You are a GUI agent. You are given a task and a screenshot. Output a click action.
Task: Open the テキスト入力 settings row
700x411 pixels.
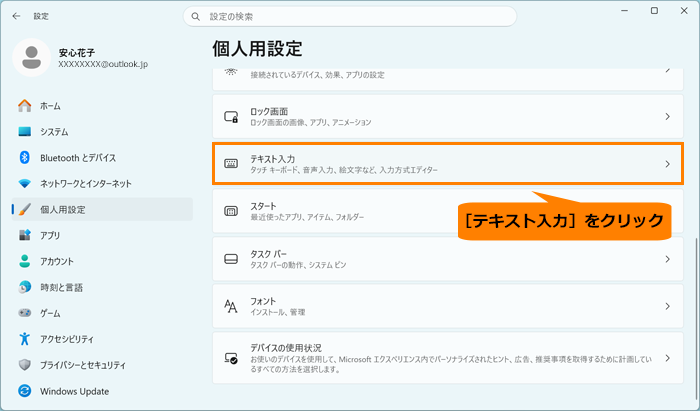coord(448,164)
